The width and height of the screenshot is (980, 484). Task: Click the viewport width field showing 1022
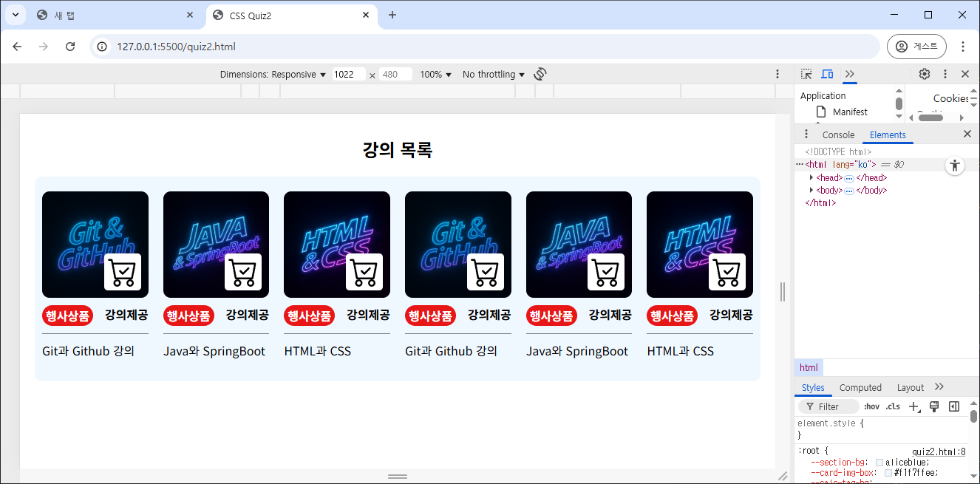[x=348, y=75]
